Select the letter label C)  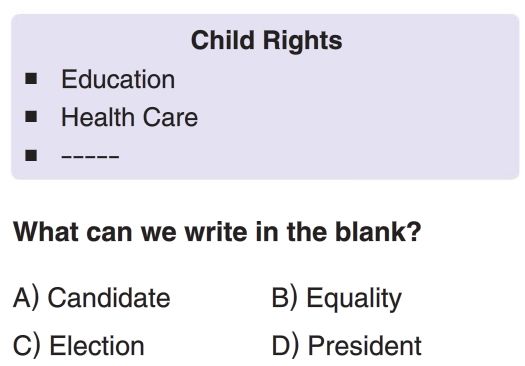[27, 346]
